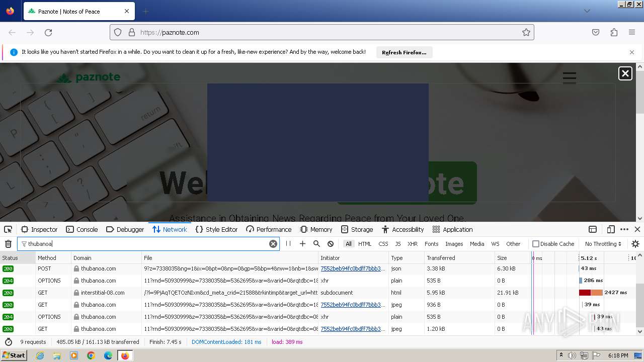Activate the element picker icon in DevTools
Screen dimensions: 644x362
[x=8, y=229]
